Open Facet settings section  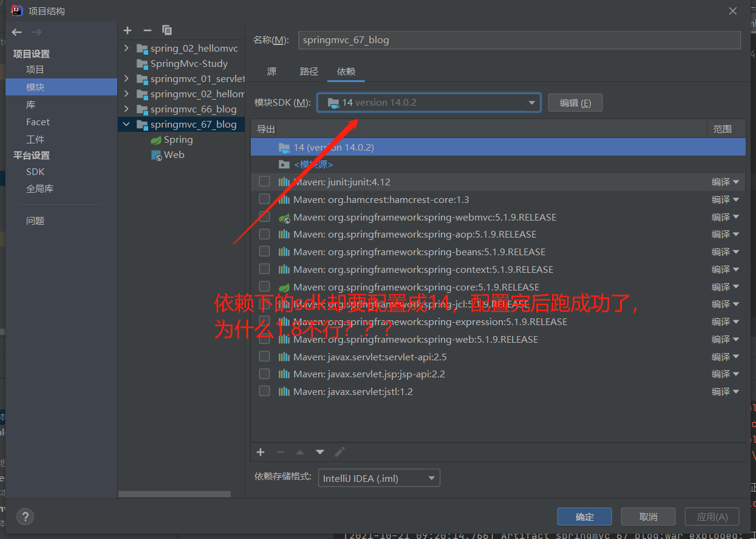(38, 122)
